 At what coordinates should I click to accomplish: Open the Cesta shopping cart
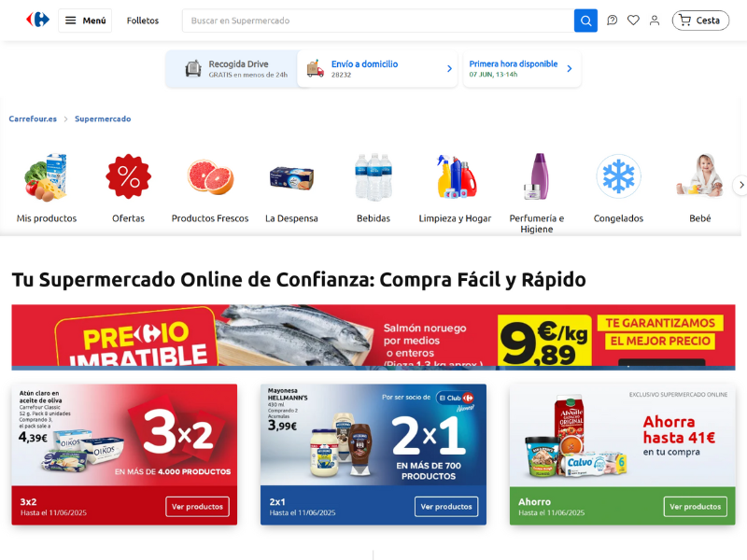[700, 21]
